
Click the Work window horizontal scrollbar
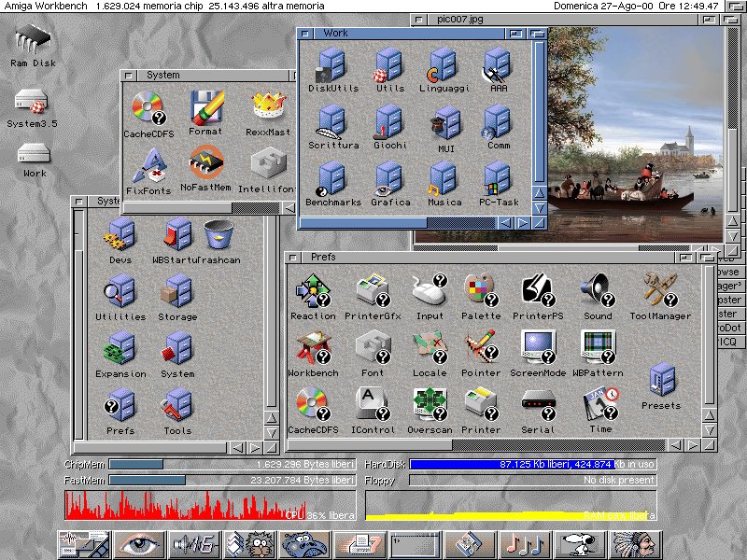(399, 222)
